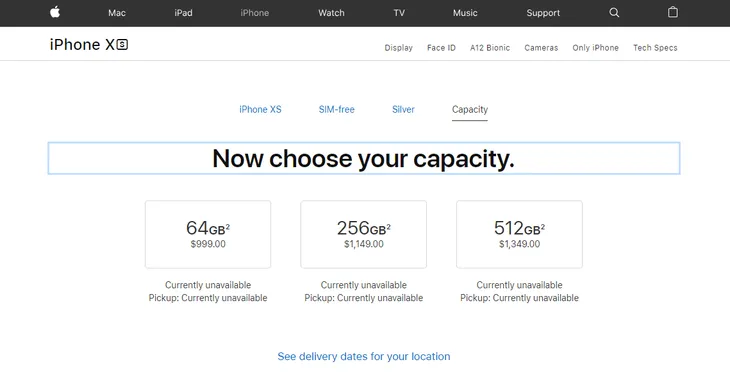Click the Apple logo icon
This screenshot has height=376, width=730.
[55, 12]
